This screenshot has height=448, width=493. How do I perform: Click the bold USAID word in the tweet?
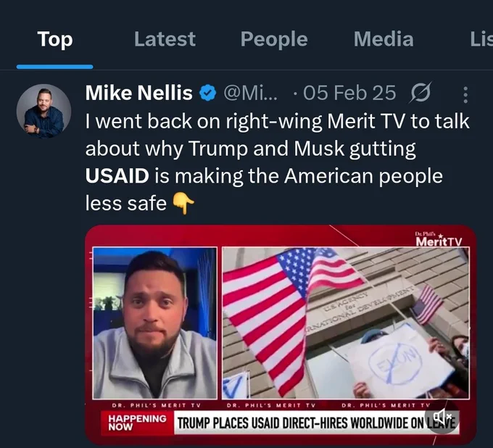pyautogui.click(x=117, y=175)
